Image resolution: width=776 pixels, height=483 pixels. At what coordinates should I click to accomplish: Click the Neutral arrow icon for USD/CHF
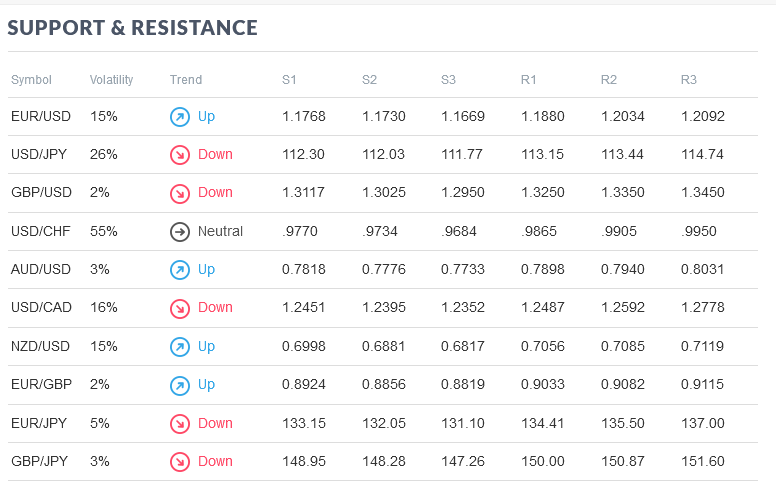point(180,232)
